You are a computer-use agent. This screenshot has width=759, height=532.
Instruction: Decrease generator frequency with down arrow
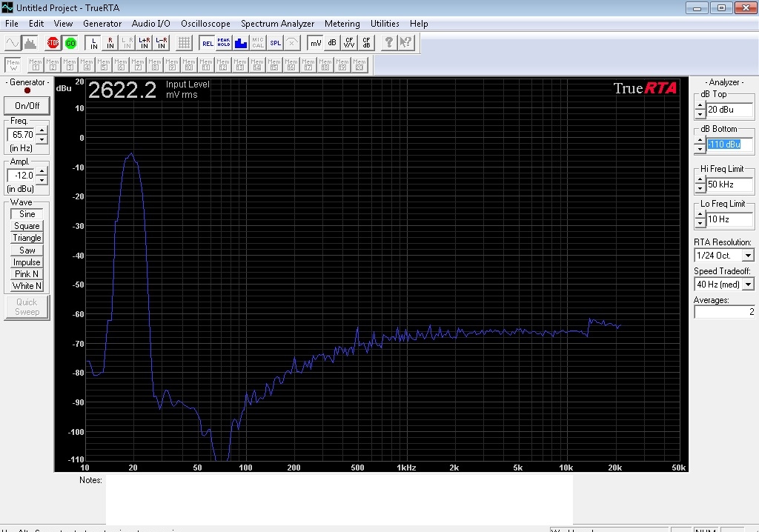click(x=42, y=139)
